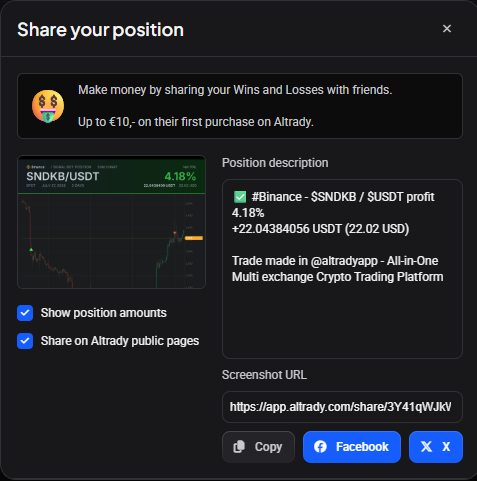Open the SNDKB/USDT chart preview thumbnail
The image size is (477, 481).
[111, 222]
